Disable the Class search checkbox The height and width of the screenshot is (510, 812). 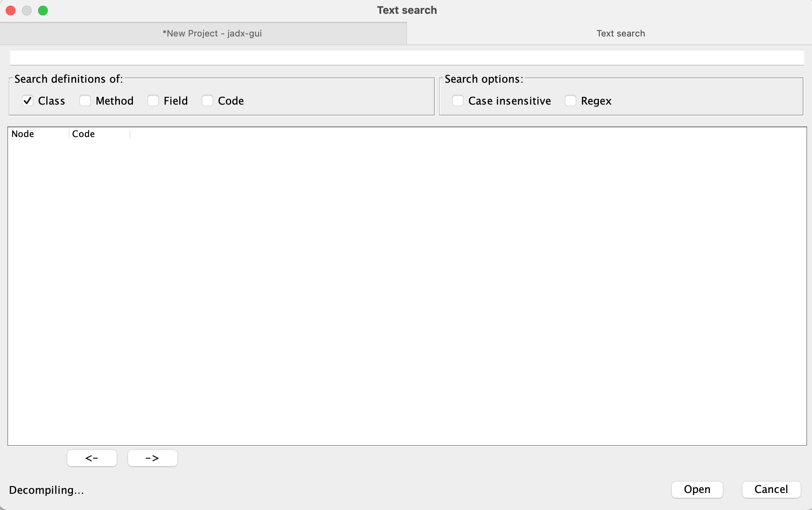pos(28,101)
